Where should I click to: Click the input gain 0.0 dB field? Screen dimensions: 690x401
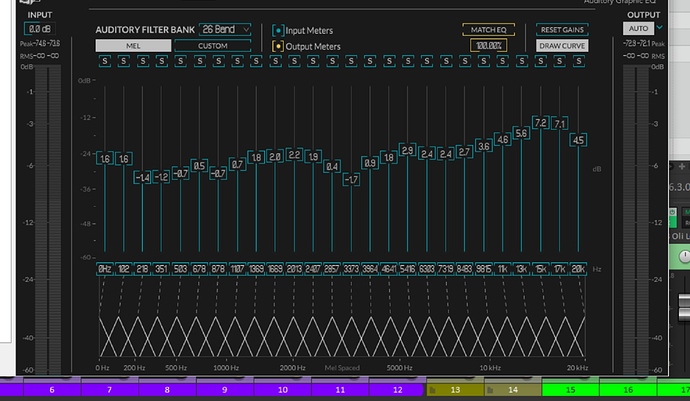40,29
